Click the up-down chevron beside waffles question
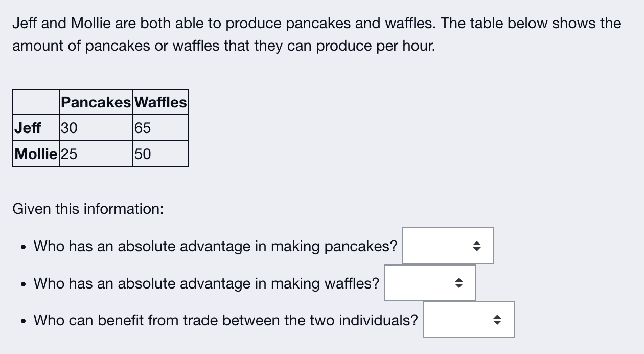Screen dimensions: 644x354 click(x=458, y=283)
